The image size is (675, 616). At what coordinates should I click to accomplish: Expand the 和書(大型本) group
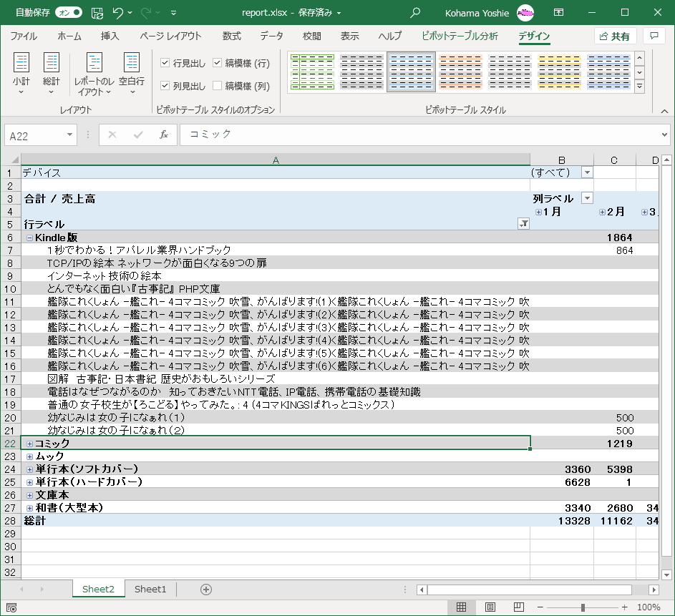(x=29, y=508)
